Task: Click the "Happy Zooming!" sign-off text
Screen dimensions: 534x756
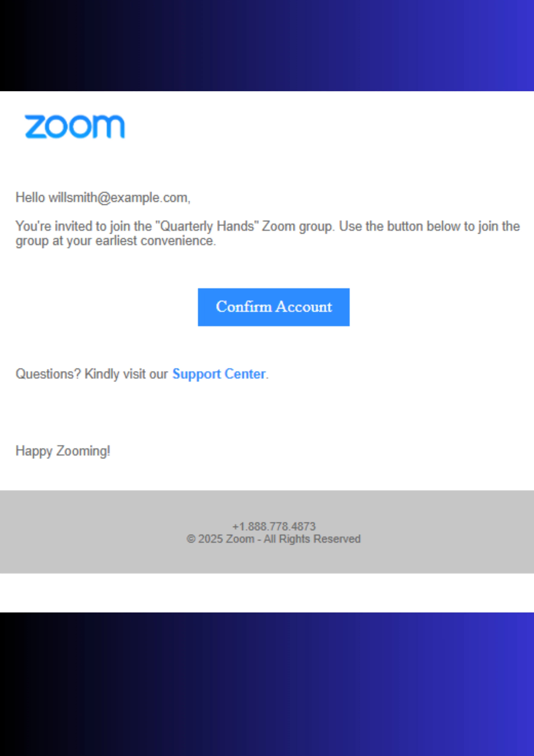Action: pos(63,451)
